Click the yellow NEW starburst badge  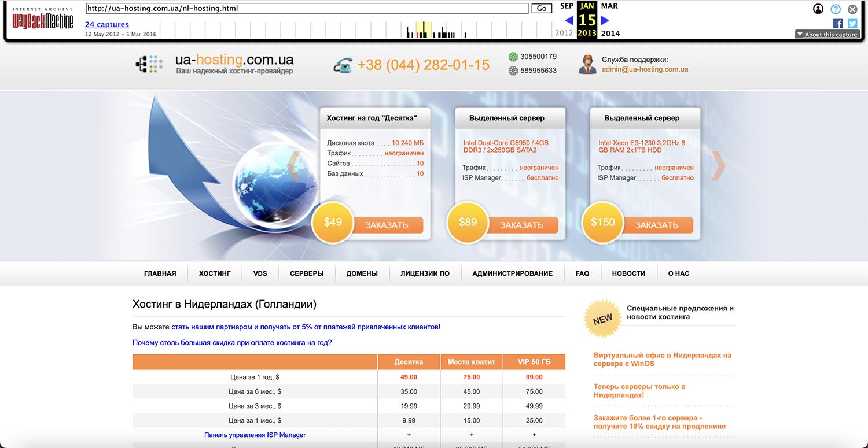[x=602, y=319]
